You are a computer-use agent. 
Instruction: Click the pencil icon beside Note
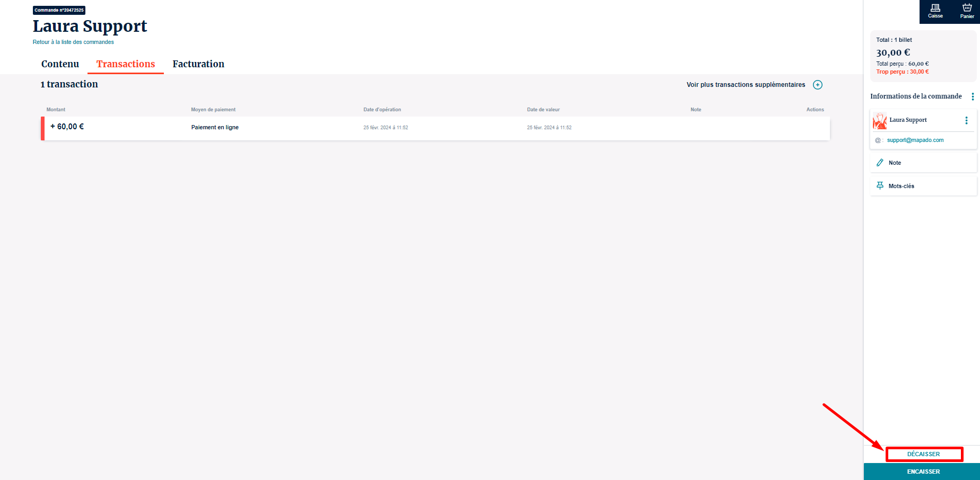click(x=880, y=163)
